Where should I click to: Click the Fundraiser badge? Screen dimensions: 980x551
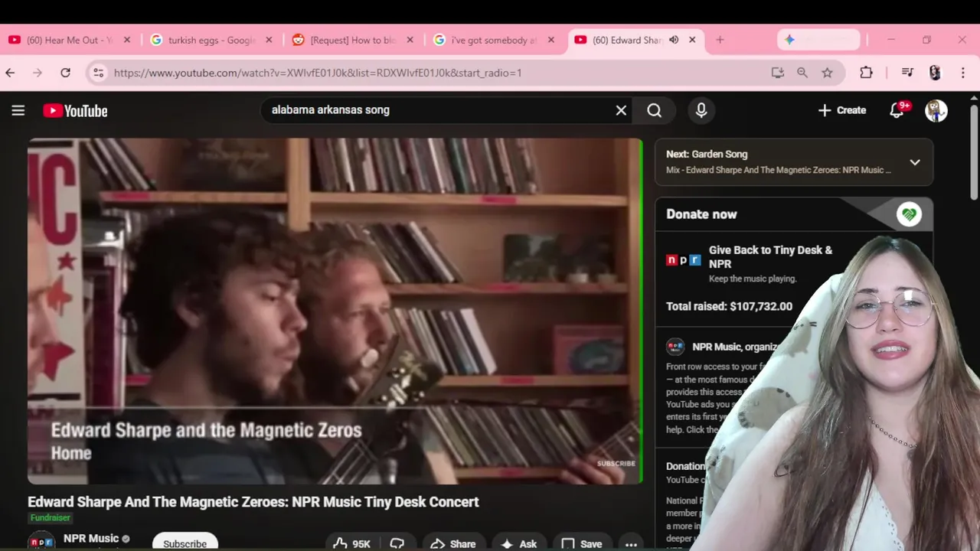(x=51, y=518)
